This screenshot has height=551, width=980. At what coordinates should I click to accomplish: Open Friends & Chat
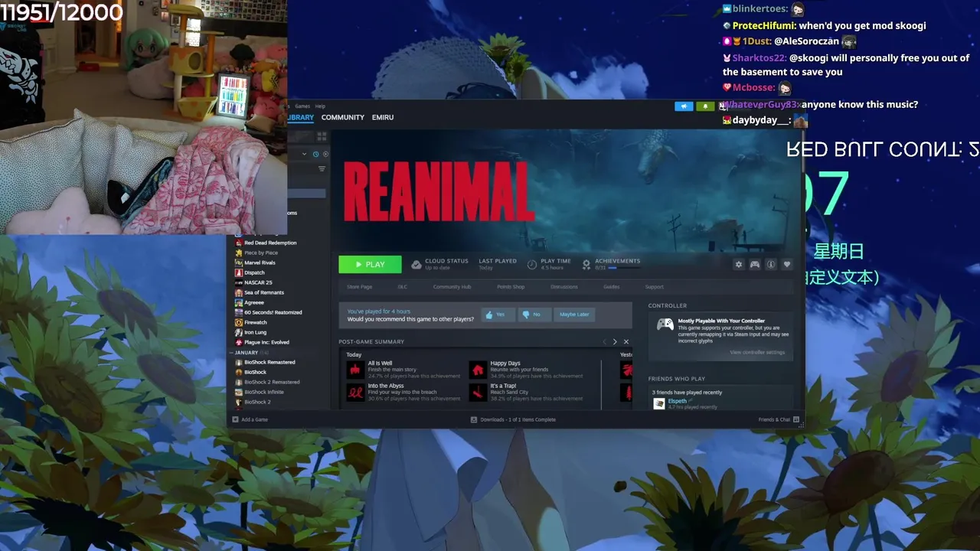(779, 419)
